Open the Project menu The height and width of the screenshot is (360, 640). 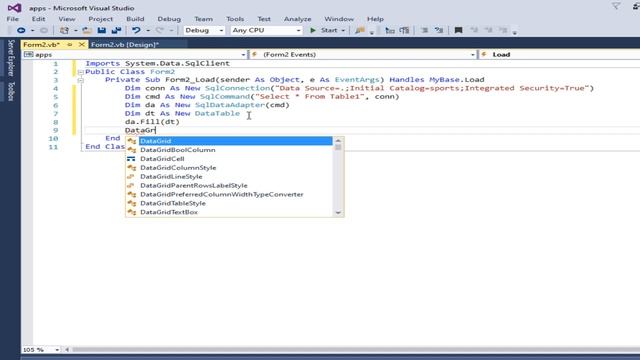100,19
